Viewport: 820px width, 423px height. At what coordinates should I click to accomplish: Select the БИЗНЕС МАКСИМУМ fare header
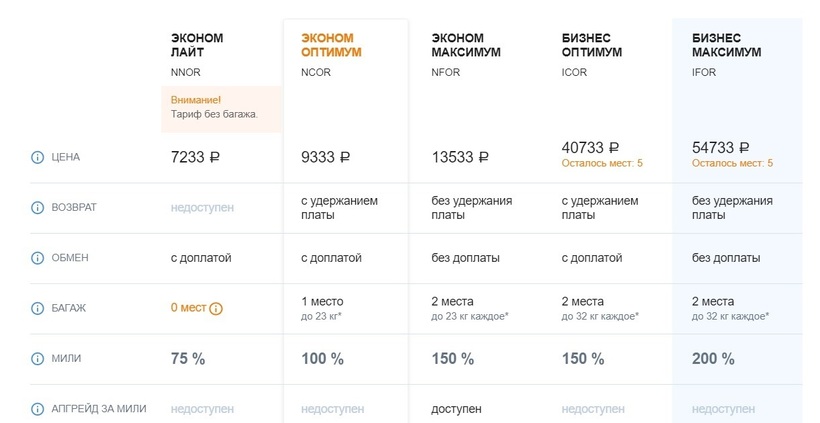point(726,45)
